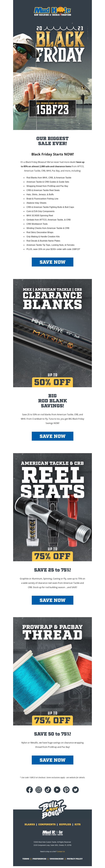Click SAVE NOW under reel seats section
The width and height of the screenshot is (105, 868).
point(52,600)
